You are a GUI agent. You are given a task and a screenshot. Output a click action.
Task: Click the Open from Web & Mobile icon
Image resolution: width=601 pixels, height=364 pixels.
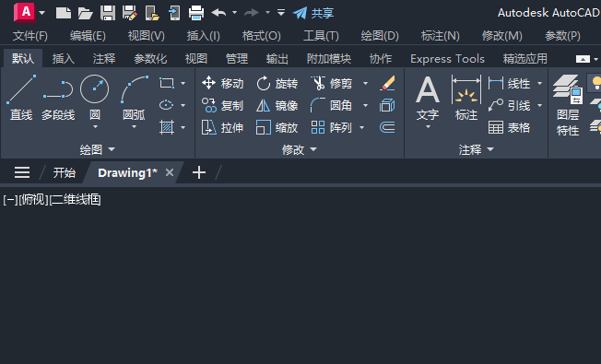tap(152, 13)
